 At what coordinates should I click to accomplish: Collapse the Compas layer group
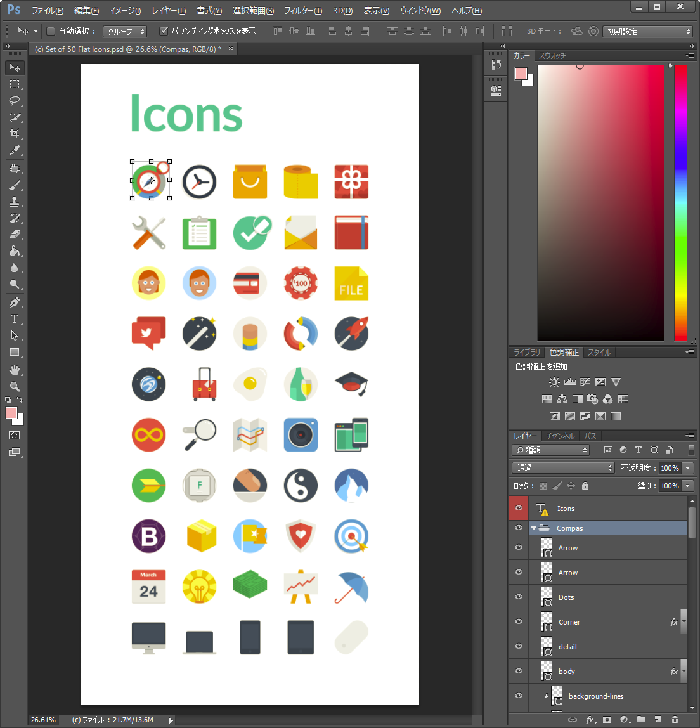pos(534,528)
